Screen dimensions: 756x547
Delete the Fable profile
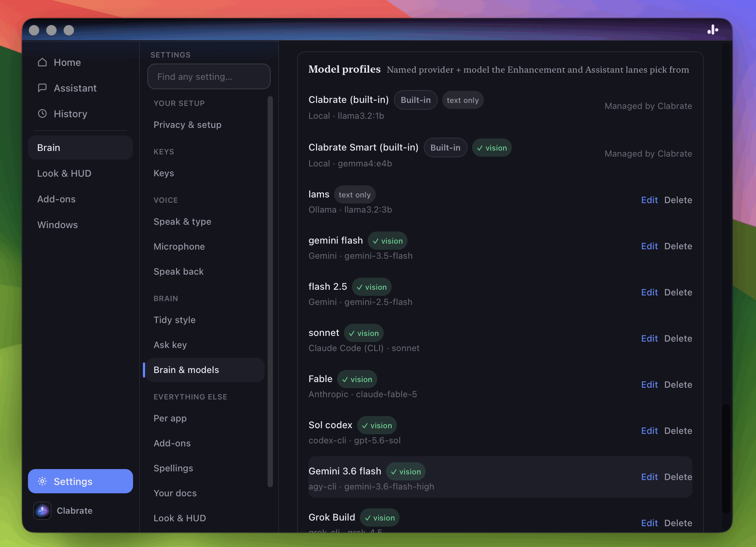click(678, 385)
